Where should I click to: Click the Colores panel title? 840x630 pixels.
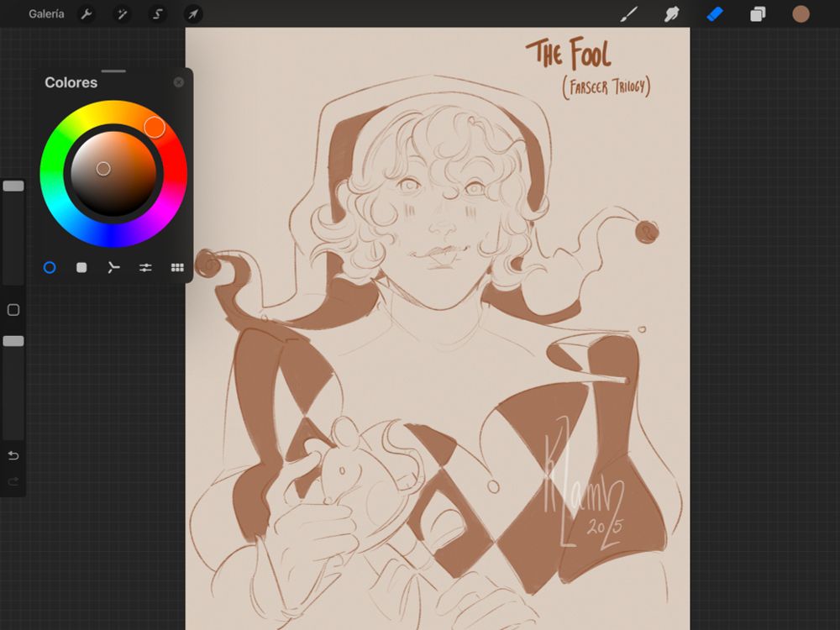pos(71,82)
